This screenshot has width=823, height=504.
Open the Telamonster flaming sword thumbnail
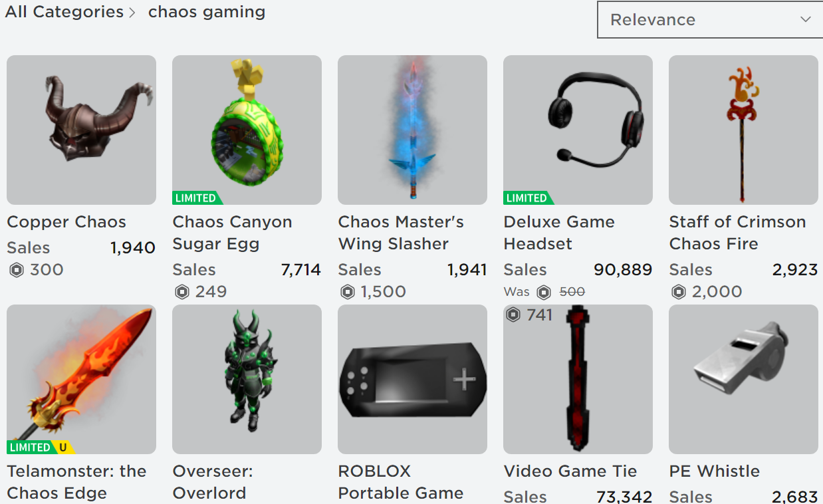click(x=81, y=379)
